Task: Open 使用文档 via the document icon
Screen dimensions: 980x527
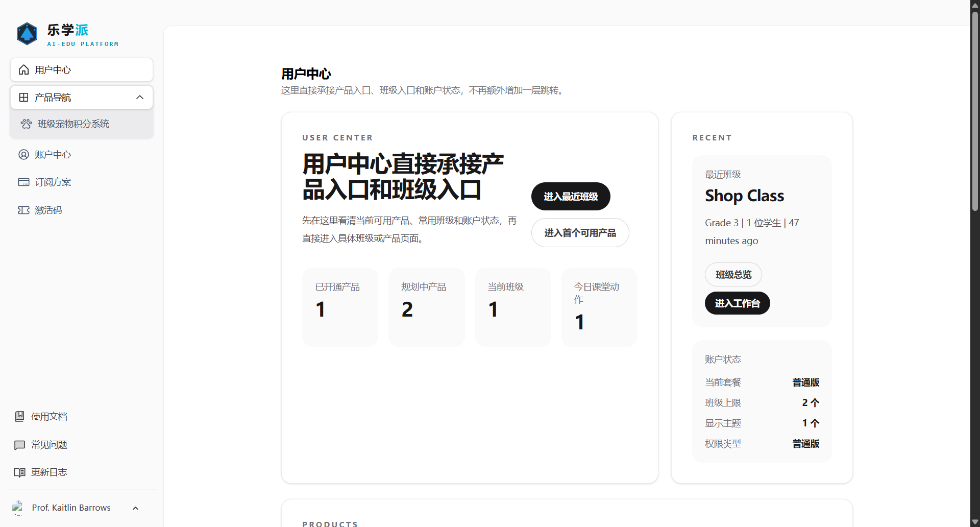Action: click(19, 416)
